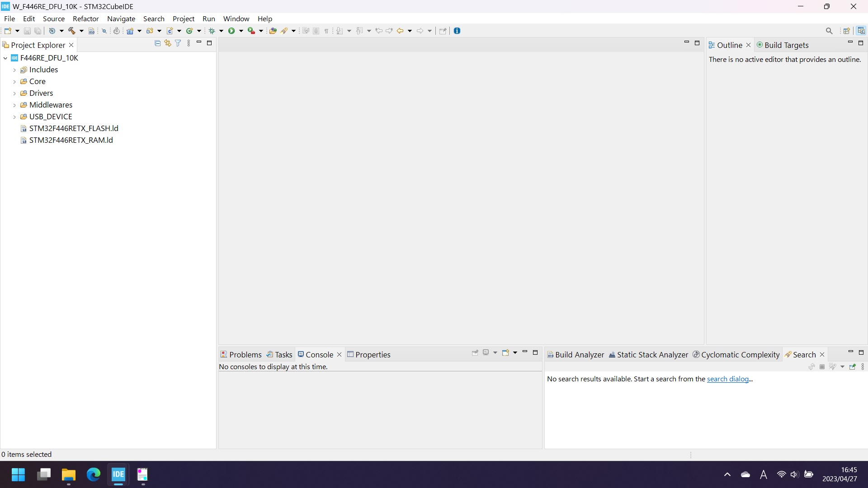Click the blue Information Center icon

click(x=457, y=31)
